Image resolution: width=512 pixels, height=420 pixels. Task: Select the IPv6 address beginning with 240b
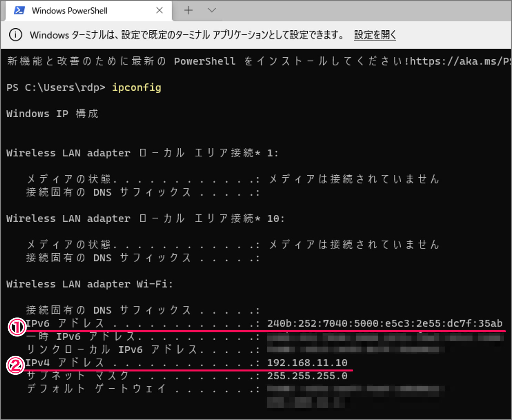[x=384, y=323]
